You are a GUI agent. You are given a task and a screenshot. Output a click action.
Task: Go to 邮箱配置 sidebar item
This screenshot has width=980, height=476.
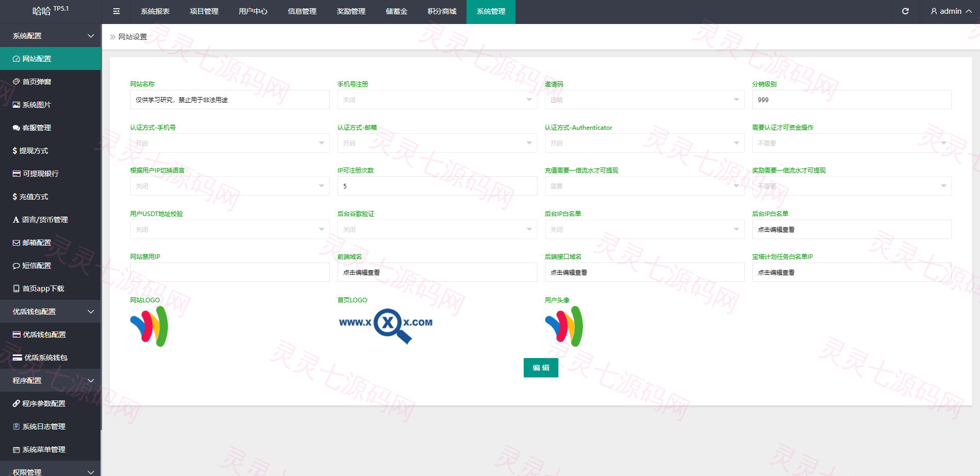pos(51,243)
